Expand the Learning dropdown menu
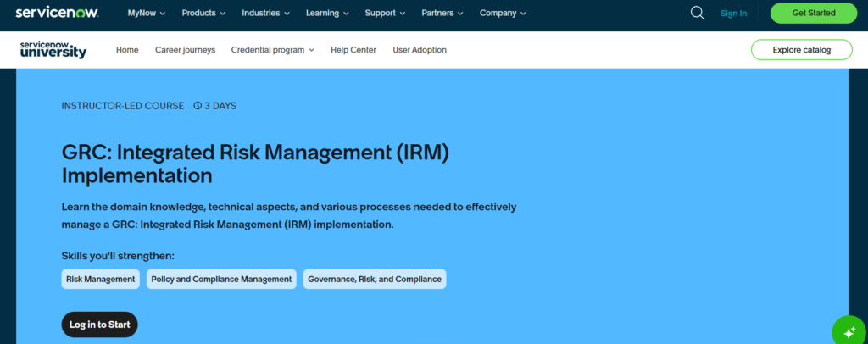 [x=327, y=14]
